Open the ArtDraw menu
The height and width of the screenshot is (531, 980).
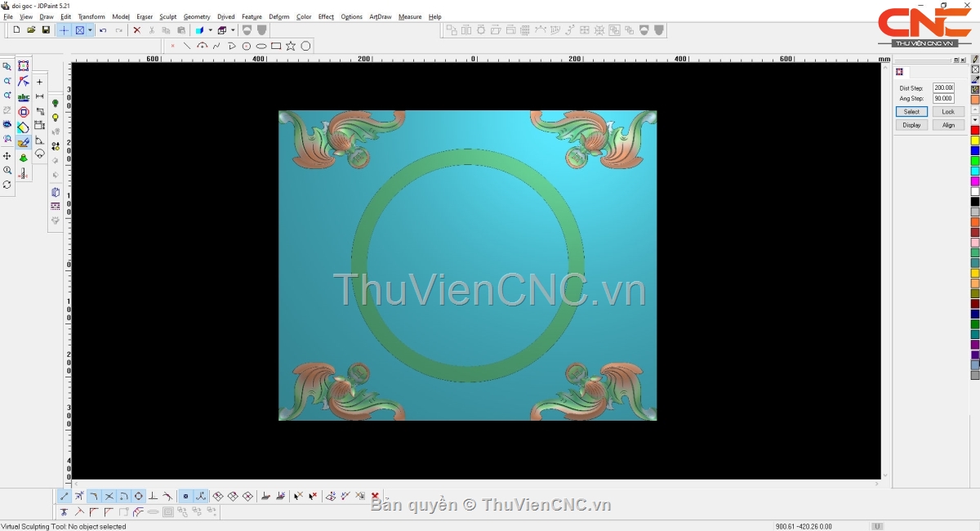tap(381, 16)
